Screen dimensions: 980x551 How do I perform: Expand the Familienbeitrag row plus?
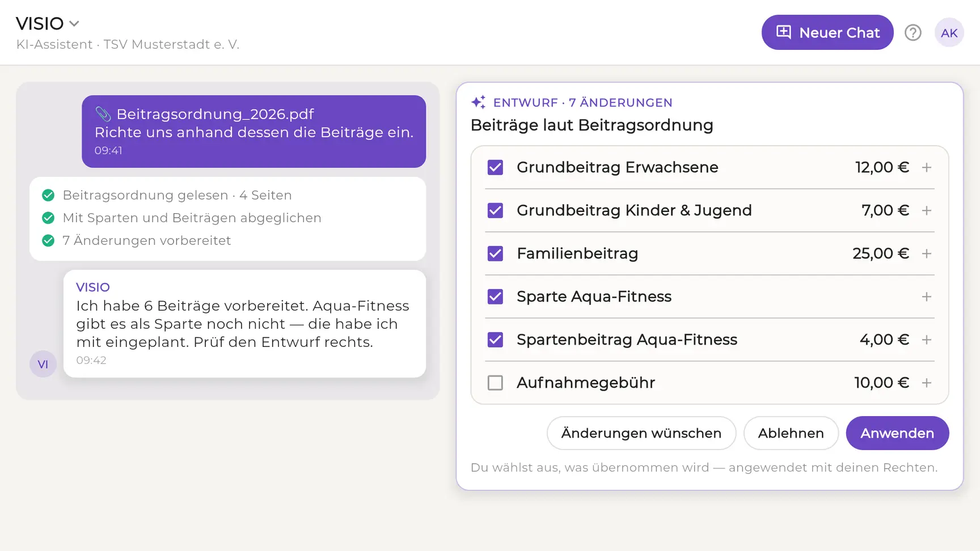(927, 253)
